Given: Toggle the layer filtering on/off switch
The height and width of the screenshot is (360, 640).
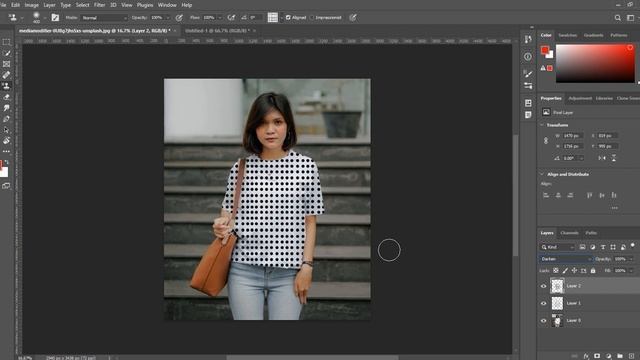Looking at the screenshot, I should click(x=633, y=245).
